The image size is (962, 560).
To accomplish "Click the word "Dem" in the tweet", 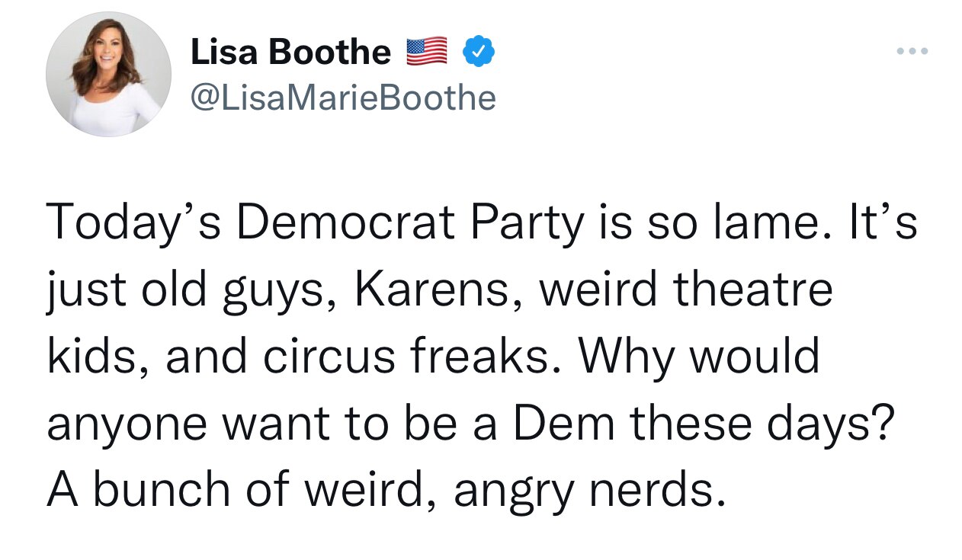I will (x=566, y=423).
